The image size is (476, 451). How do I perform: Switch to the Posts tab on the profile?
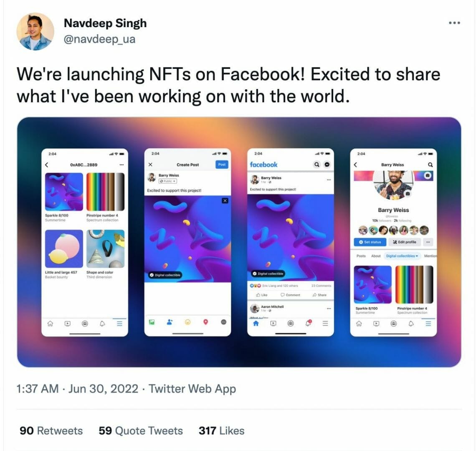(x=361, y=256)
